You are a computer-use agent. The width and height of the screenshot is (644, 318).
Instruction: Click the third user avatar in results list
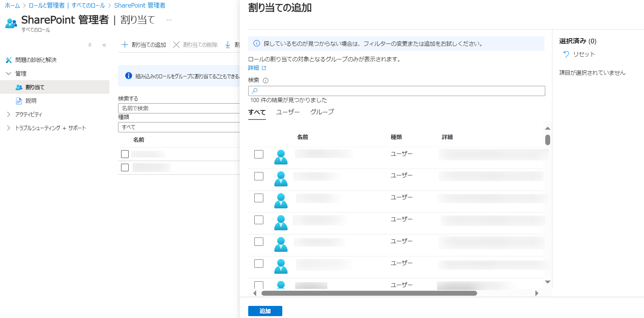tap(281, 201)
